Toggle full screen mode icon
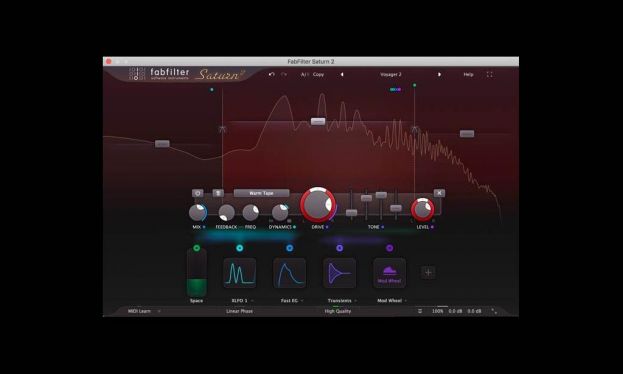 point(490,74)
